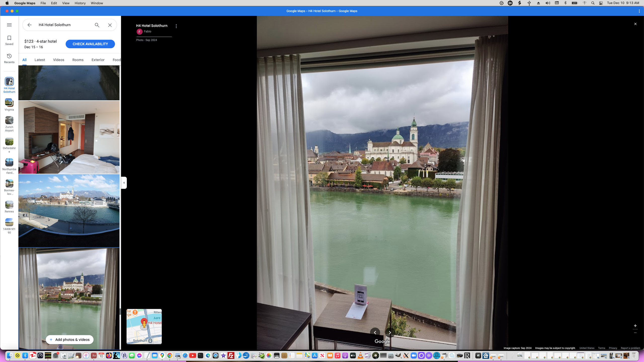The image size is (644, 362).
Task: Collapse the side panel arrow
Action: coord(124,183)
